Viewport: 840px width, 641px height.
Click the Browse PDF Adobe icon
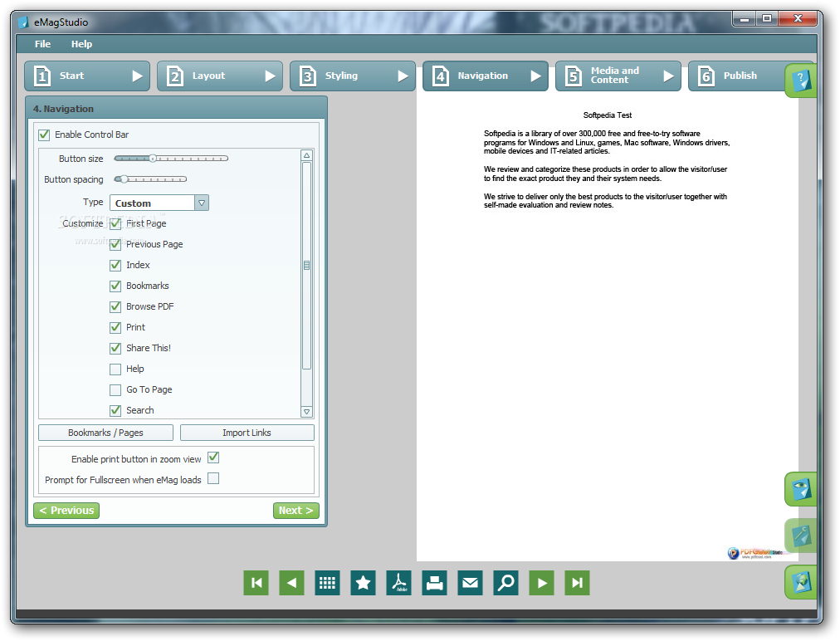coord(398,583)
